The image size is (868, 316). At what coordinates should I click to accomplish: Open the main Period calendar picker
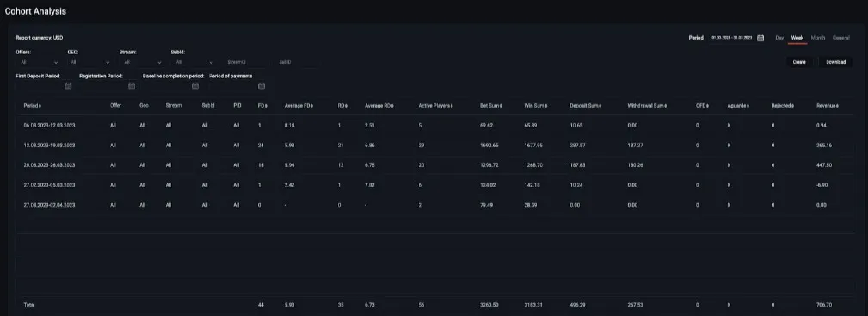click(x=760, y=38)
